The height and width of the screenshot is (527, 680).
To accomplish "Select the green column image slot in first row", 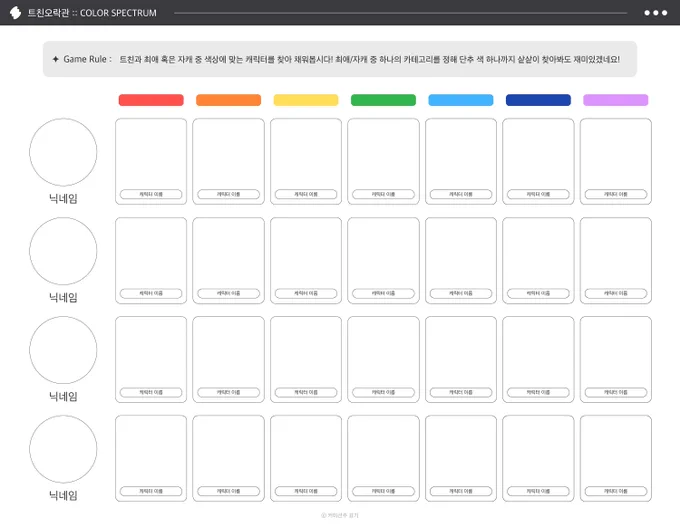I will click(x=383, y=161).
